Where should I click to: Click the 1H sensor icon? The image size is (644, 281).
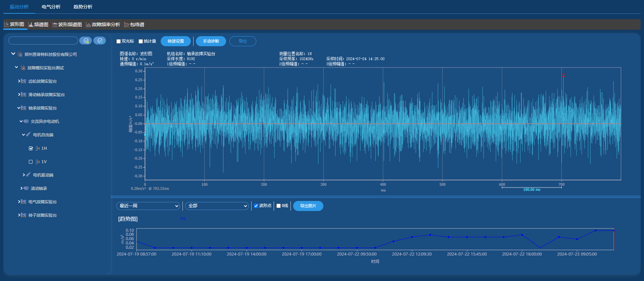pyautogui.click(x=38, y=148)
